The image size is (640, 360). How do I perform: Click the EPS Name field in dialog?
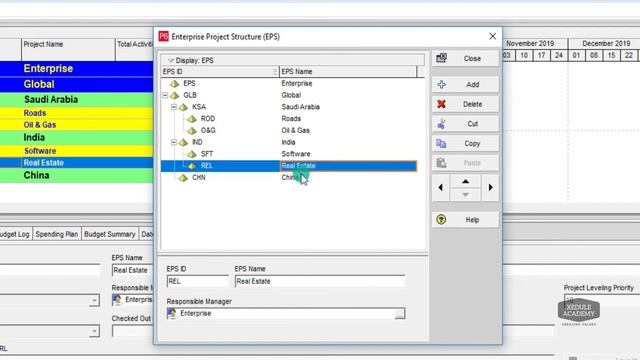320,281
